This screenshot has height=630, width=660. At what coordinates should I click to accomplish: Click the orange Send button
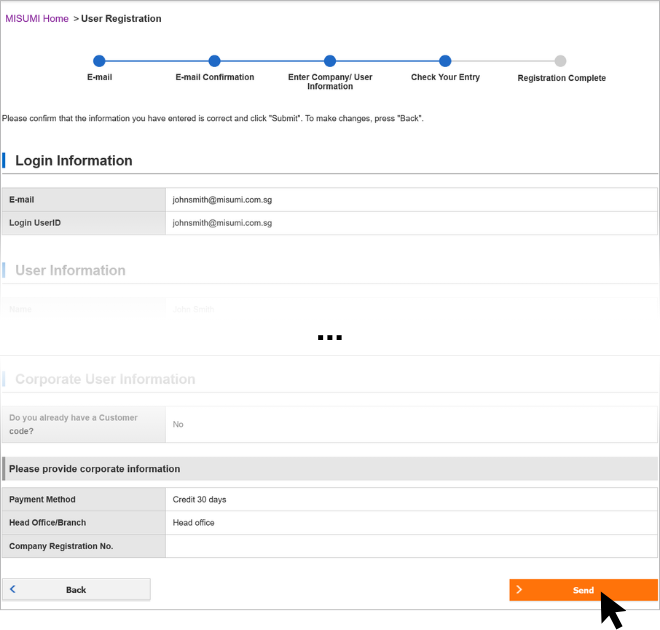click(x=583, y=590)
